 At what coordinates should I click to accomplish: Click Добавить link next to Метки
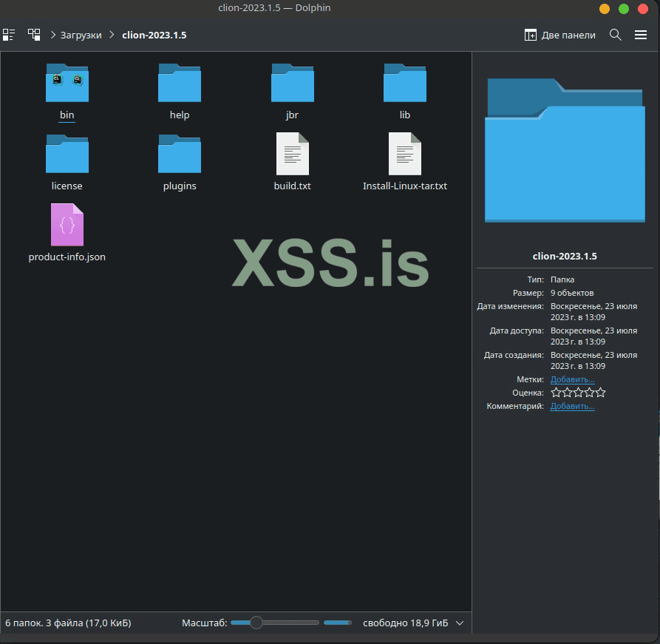click(572, 379)
